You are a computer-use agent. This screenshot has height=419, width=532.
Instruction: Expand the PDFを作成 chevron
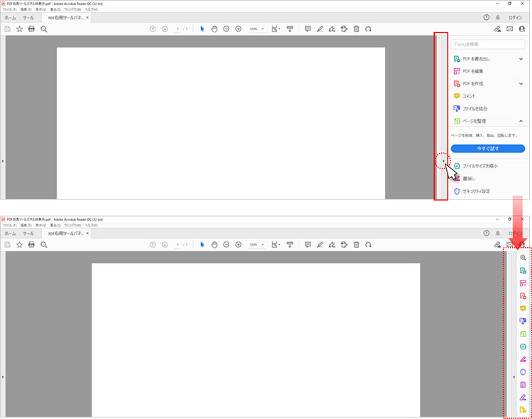pyautogui.click(x=521, y=84)
